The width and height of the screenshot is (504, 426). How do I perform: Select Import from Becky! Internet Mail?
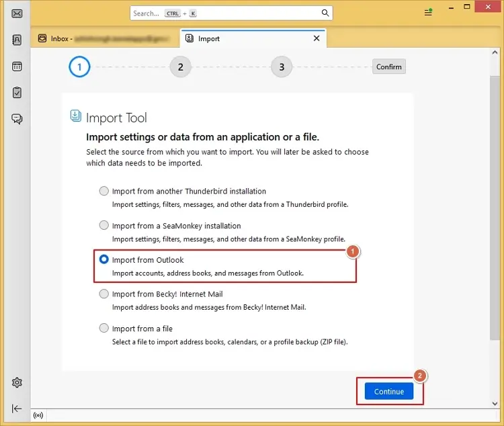click(103, 294)
